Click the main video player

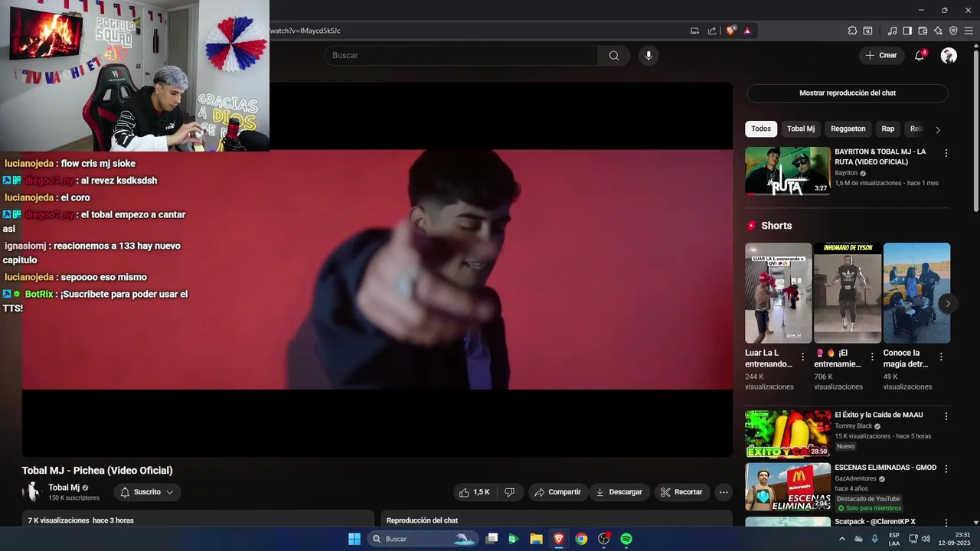click(x=377, y=269)
